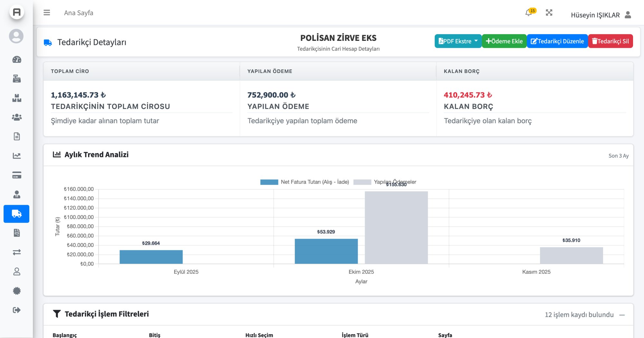644x338 pixels.
Task: Collapse the Tedarikçi İşlem Filtreleri panel
Action: [622, 315]
